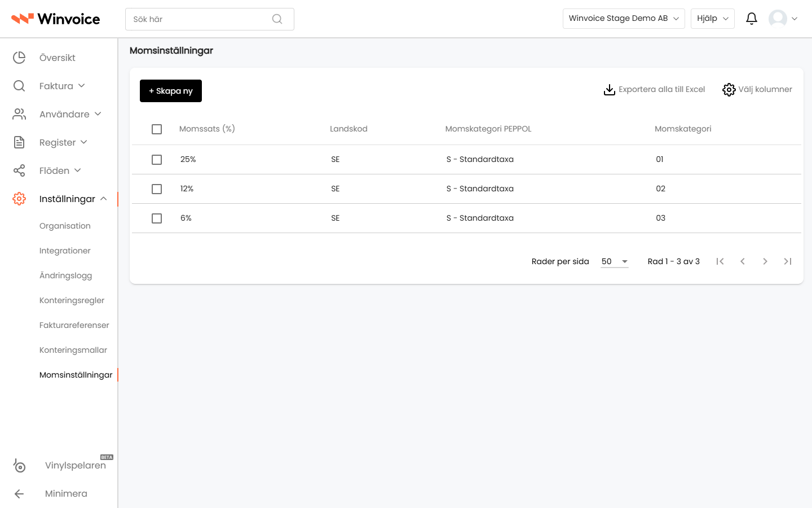The image size is (812, 508).
Task: Focus the Sök här search field
Action: tap(210, 19)
